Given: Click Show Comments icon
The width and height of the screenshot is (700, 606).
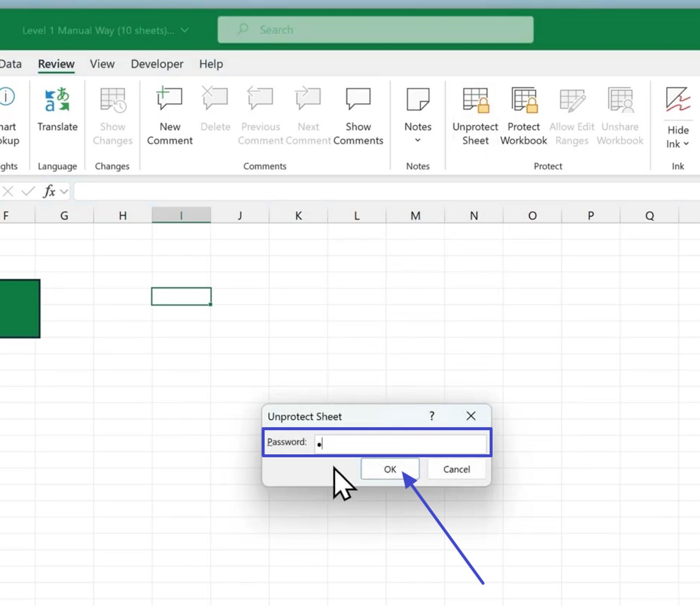Looking at the screenshot, I should [x=358, y=100].
